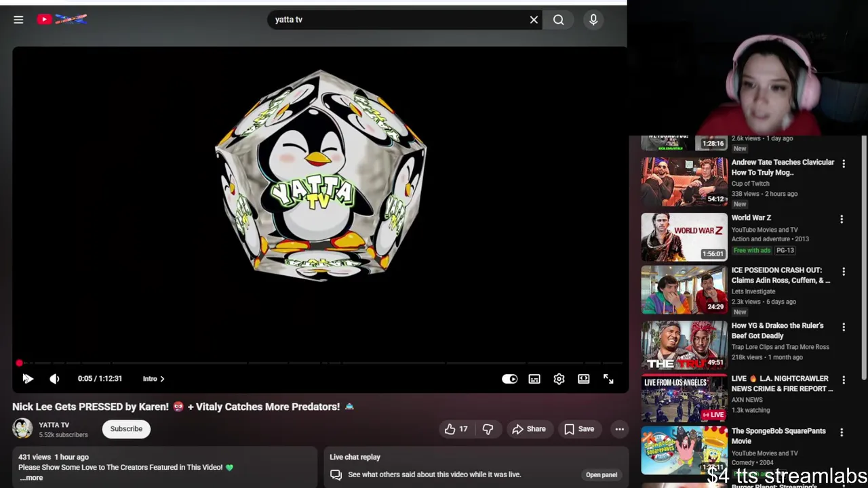Click the '431 views 1 hour ago' text

(54, 457)
